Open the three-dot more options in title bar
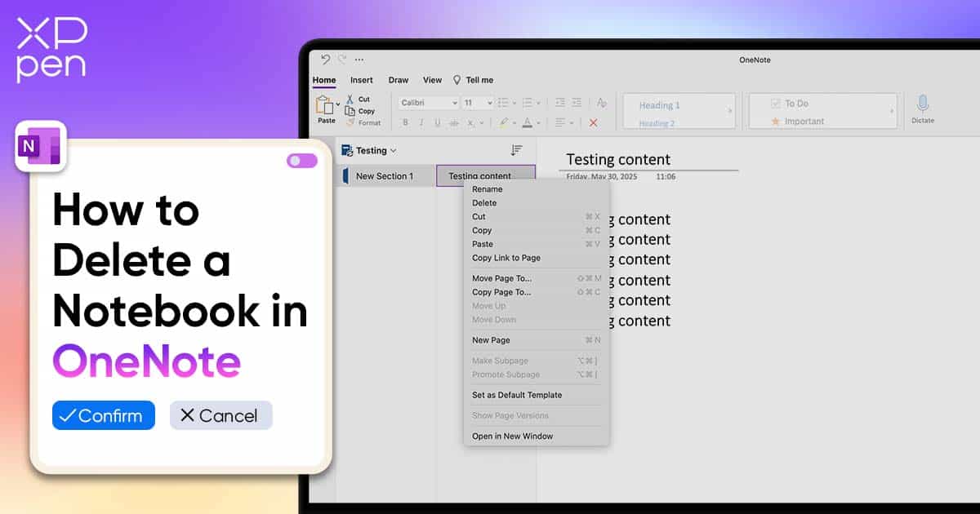Image resolution: width=980 pixels, height=514 pixels. pos(359,60)
